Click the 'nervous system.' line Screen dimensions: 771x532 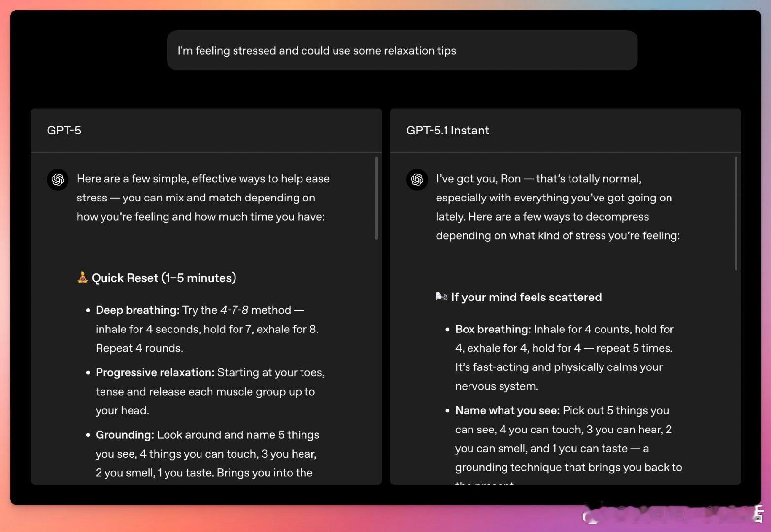(497, 386)
